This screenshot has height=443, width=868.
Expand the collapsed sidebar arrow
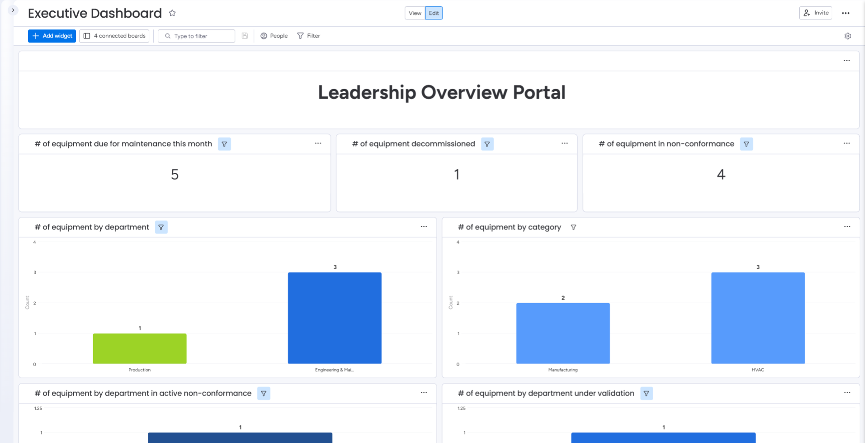coord(13,10)
